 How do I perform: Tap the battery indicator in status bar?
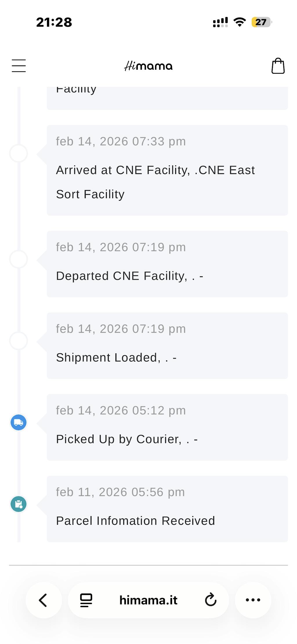[x=261, y=22]
